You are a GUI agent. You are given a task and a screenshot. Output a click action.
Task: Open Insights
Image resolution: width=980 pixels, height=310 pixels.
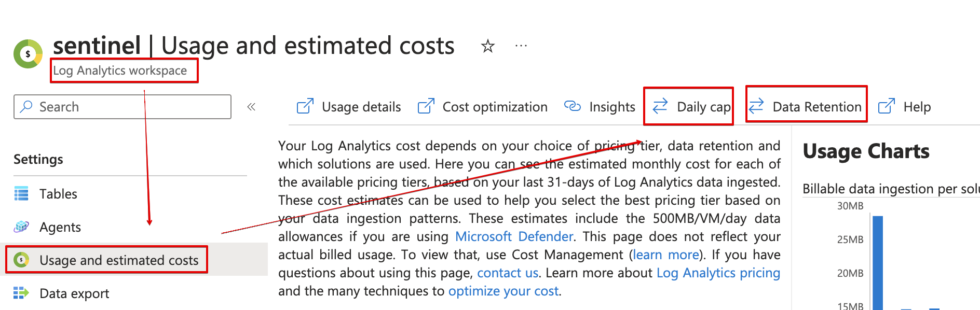[x=600, y=107]
